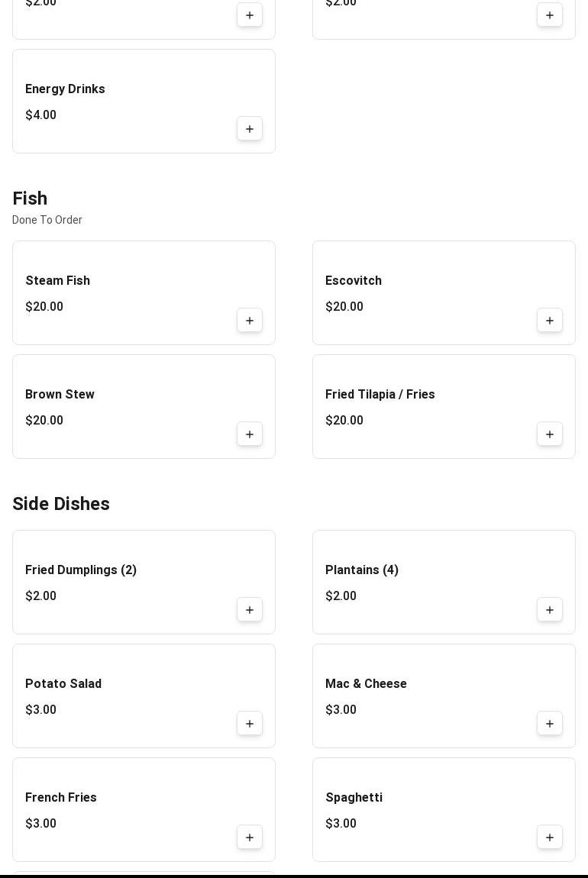Add Escovitch fish to cart

tap(550, 321)
